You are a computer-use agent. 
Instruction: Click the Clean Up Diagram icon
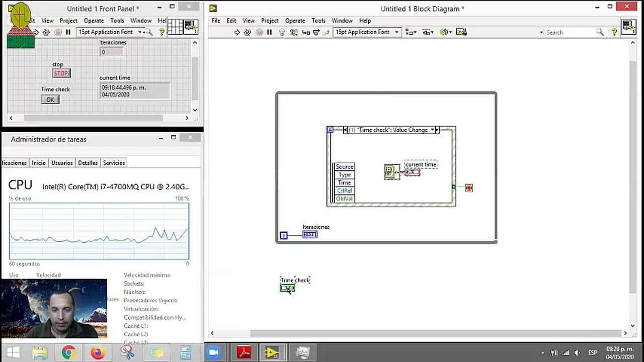[x=461, y=32]
